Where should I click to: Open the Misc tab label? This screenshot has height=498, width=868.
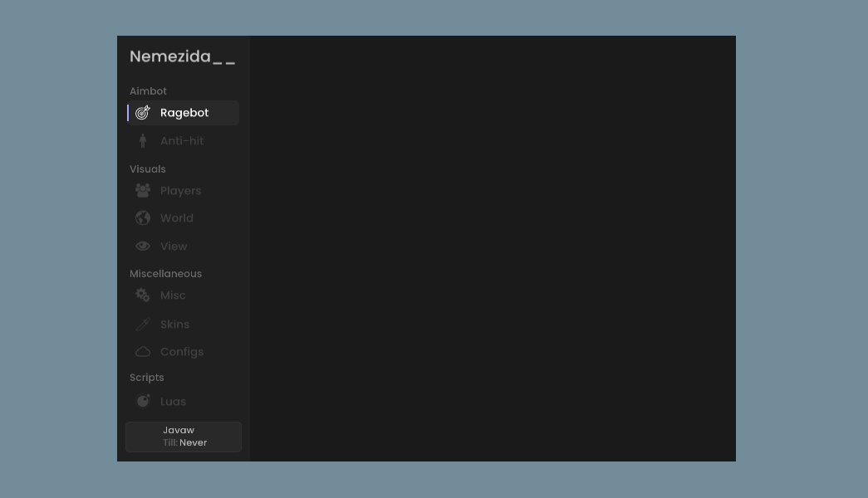click(173, 295)
